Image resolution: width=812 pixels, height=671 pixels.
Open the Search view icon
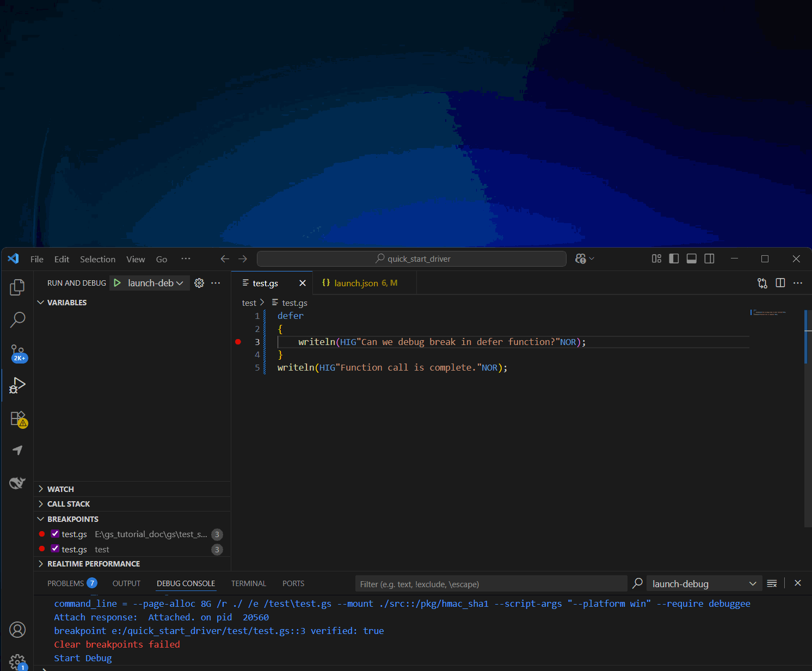[x=17, y=319]
